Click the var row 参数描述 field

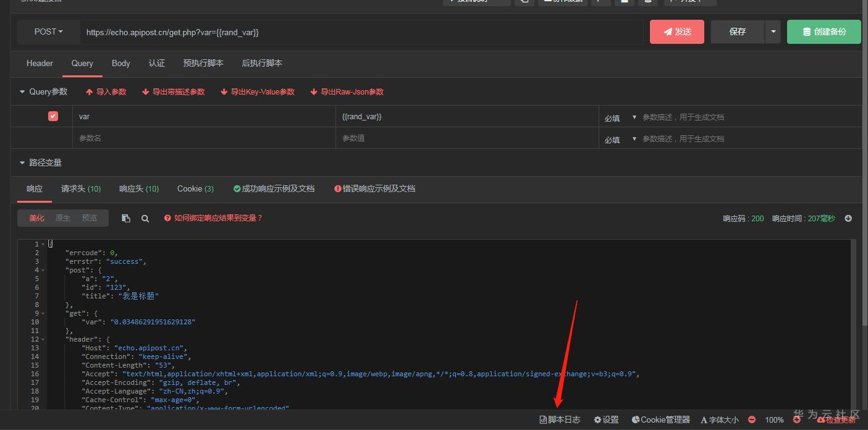(x=751, y=117)
